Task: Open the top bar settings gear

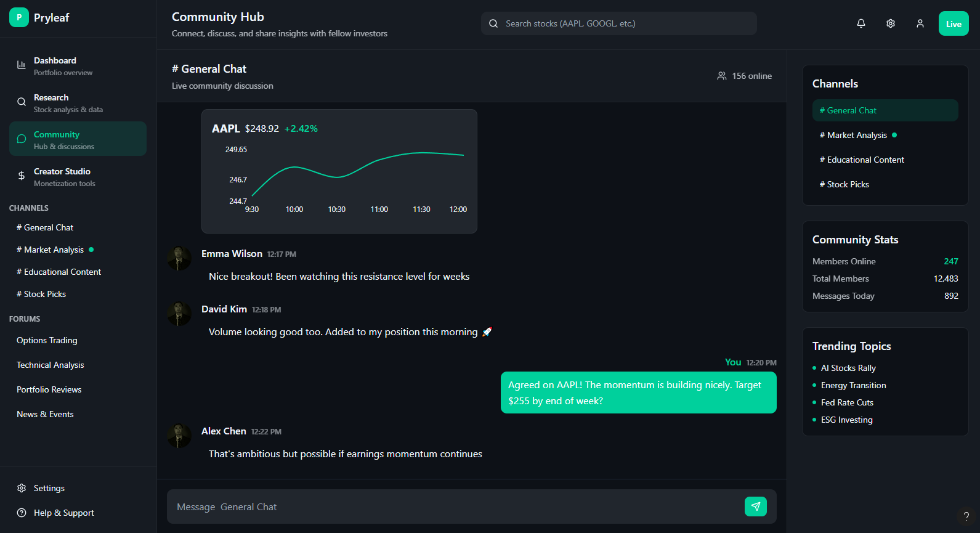Action: [890, 23]
